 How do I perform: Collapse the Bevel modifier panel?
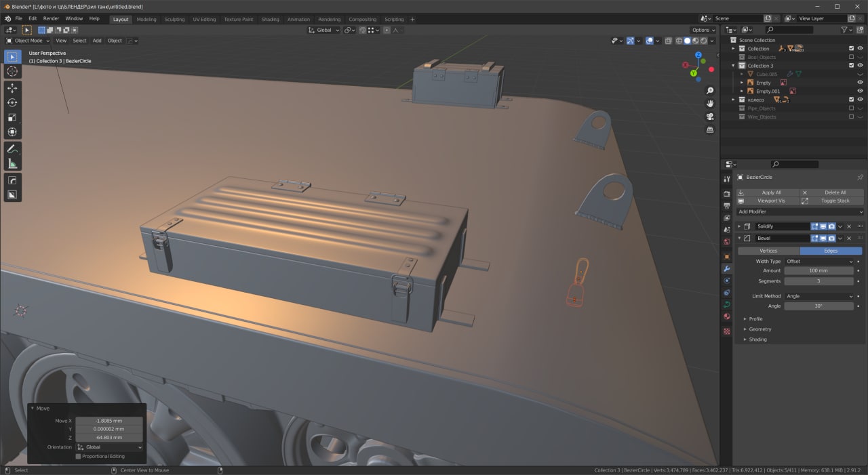click(x=739, y=239)
